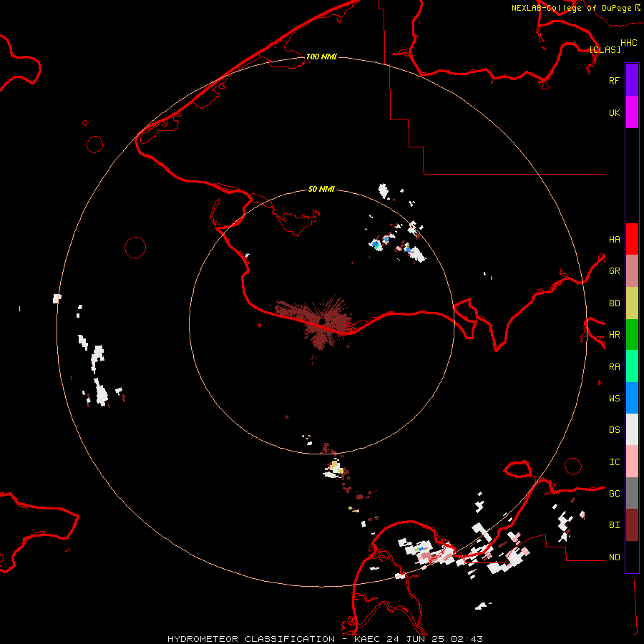Click the DS legend label
Image resolution: width=644 pixels, height=644 pixels.
click(x=614, y=430)
